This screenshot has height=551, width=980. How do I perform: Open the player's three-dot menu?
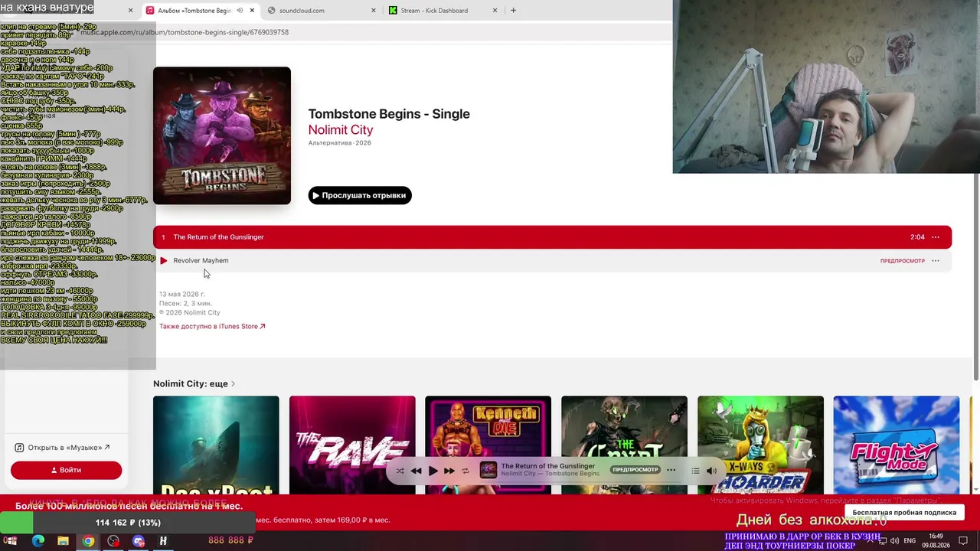pyautogui.click(x=671, y=470)
